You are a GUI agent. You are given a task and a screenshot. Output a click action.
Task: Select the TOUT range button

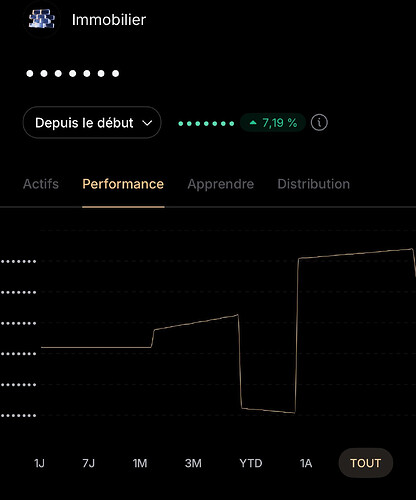[366, 463]
